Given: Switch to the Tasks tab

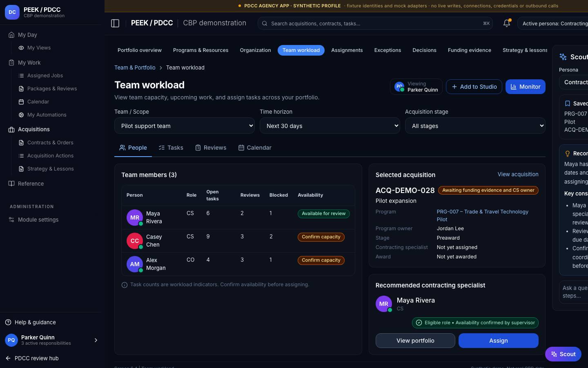Looking at the screenshot, I should 171,148.
